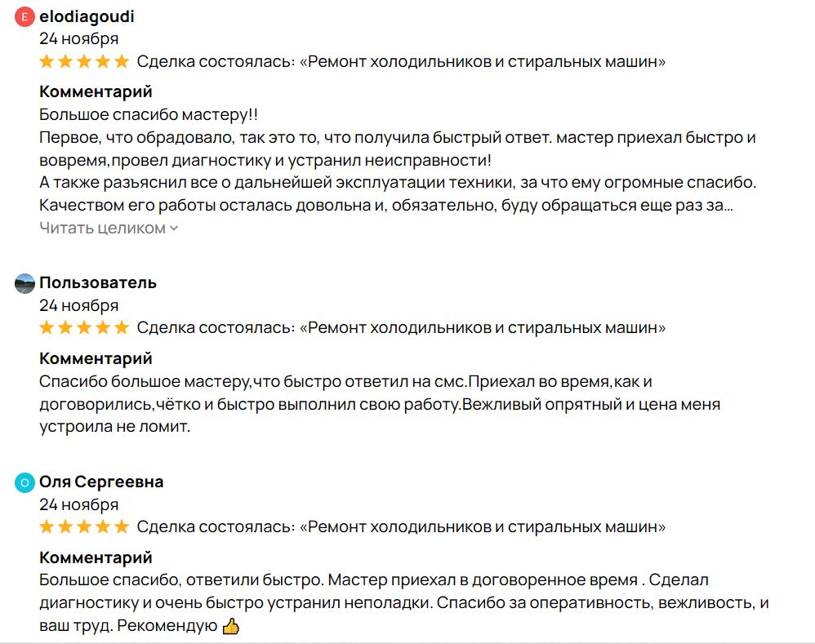Click fifth star in elodiagoudi's rating
Image resolution: width=815 pixels, height=644 pixels.
click(122, 62)
